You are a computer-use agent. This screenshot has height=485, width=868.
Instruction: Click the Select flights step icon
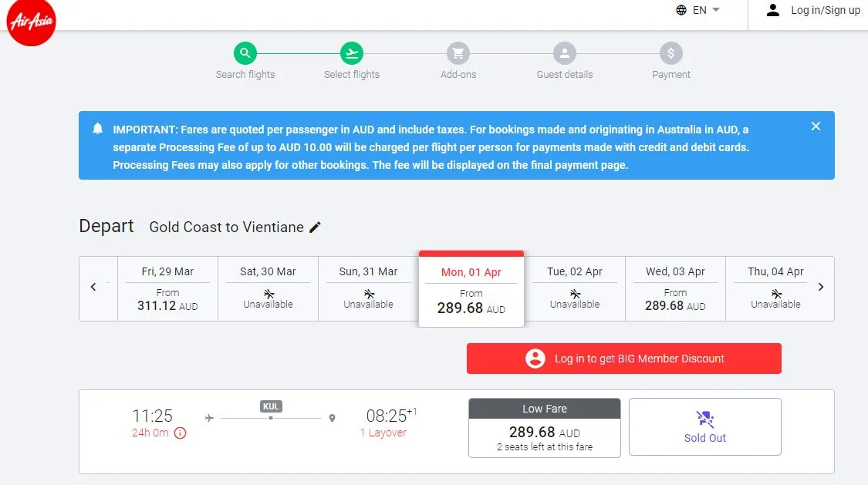[352, 53]
